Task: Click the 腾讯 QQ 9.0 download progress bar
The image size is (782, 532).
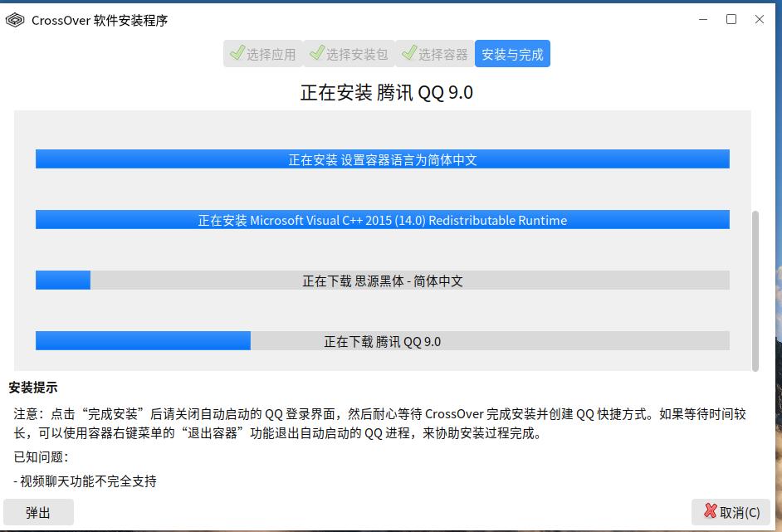Action: pos(382,341)
